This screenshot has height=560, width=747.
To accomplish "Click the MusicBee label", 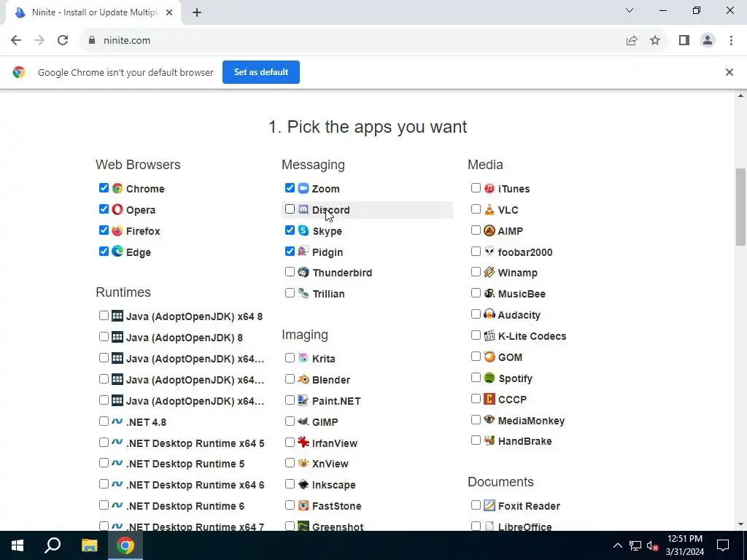I will click(x=522, y=294).
